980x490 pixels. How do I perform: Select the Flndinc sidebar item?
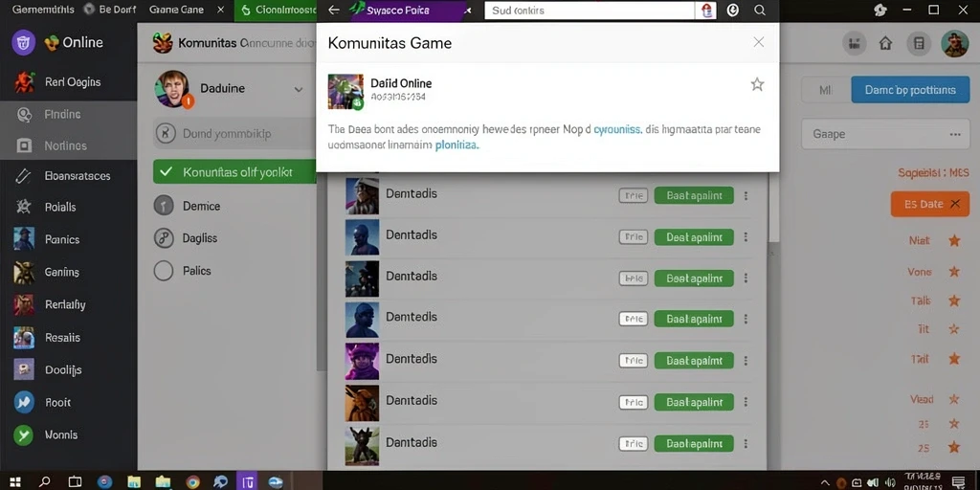(x=69, y=115)
